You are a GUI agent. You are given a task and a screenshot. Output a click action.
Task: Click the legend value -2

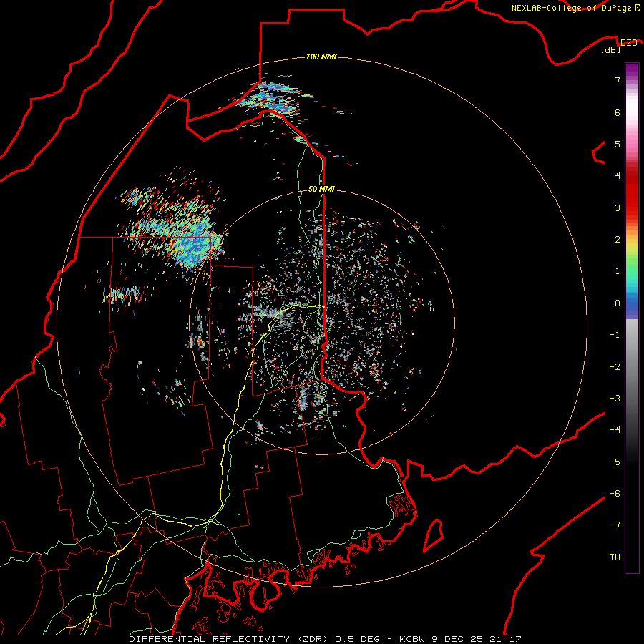pyautogui.click(x=615, y=366)
